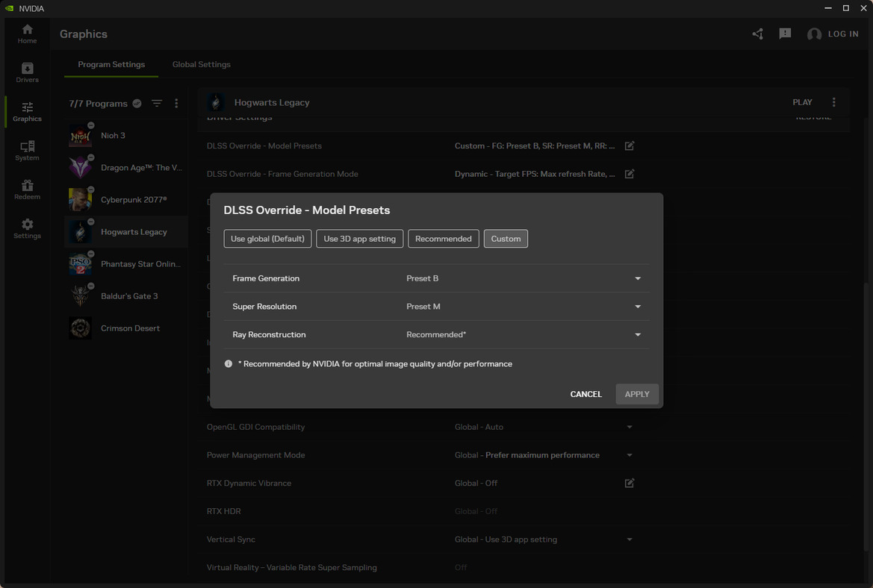
Task: Expand the Super Resolution preset dropdown
Action: 638,306
